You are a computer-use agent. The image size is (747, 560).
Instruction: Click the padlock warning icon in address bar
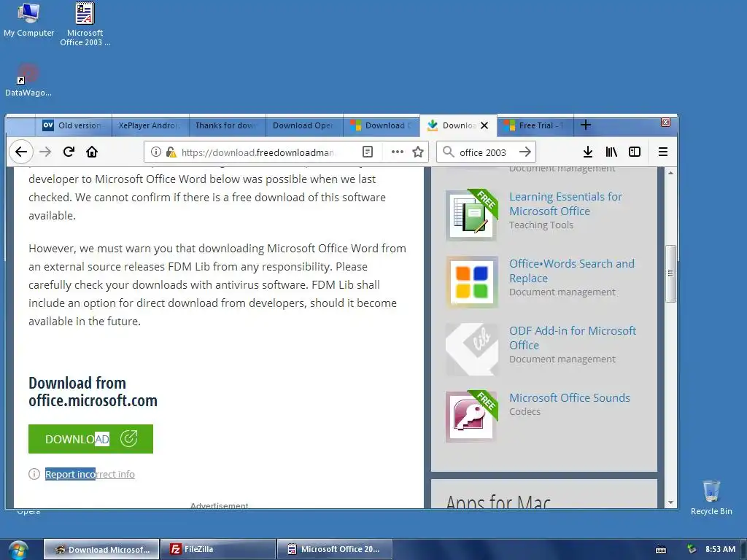pos(171,152)
